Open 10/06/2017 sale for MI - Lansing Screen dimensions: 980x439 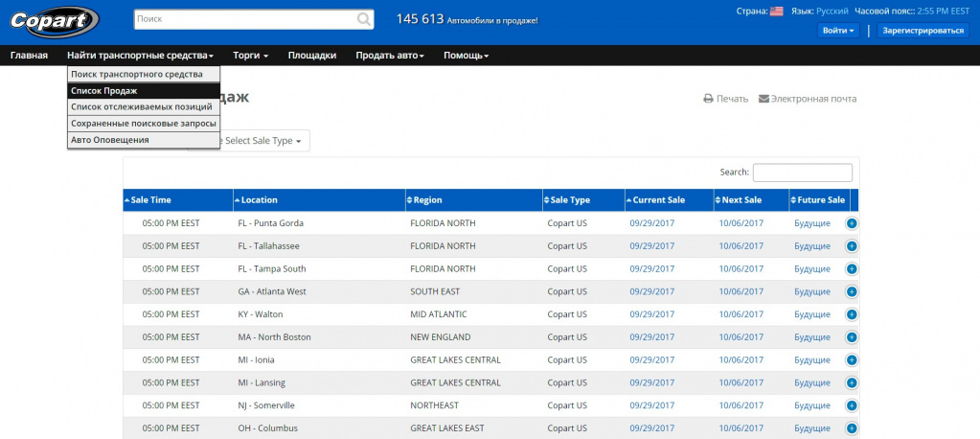tap(741, 382)
